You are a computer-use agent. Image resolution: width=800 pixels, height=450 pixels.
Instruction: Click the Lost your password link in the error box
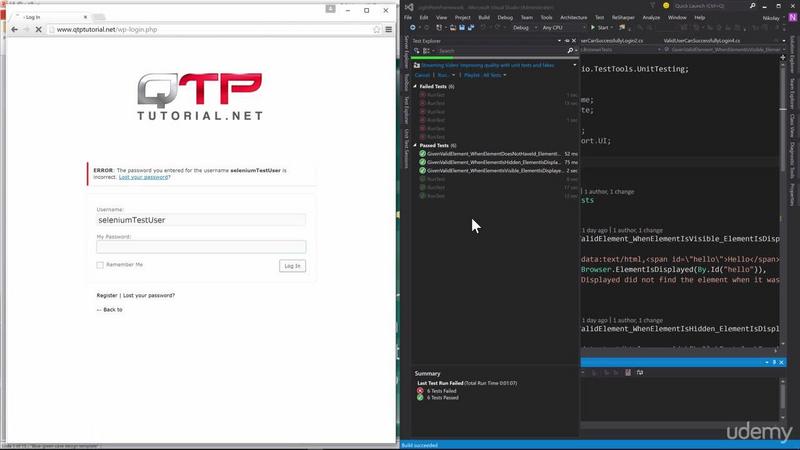143,177
